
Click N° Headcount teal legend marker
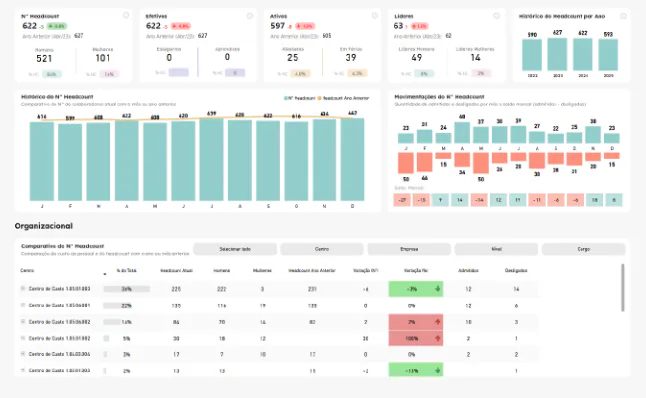pos(286,98)
